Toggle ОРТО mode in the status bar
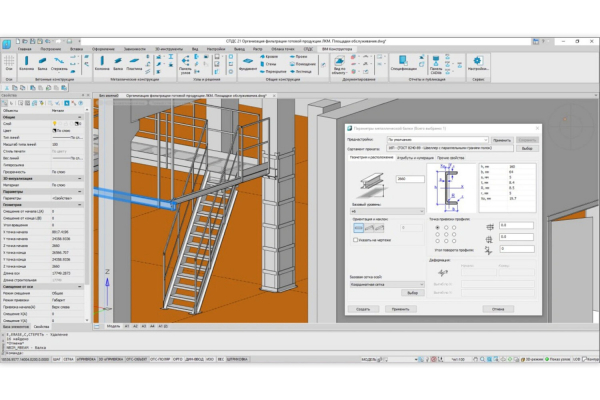600x400 pixels. [178, 359]
